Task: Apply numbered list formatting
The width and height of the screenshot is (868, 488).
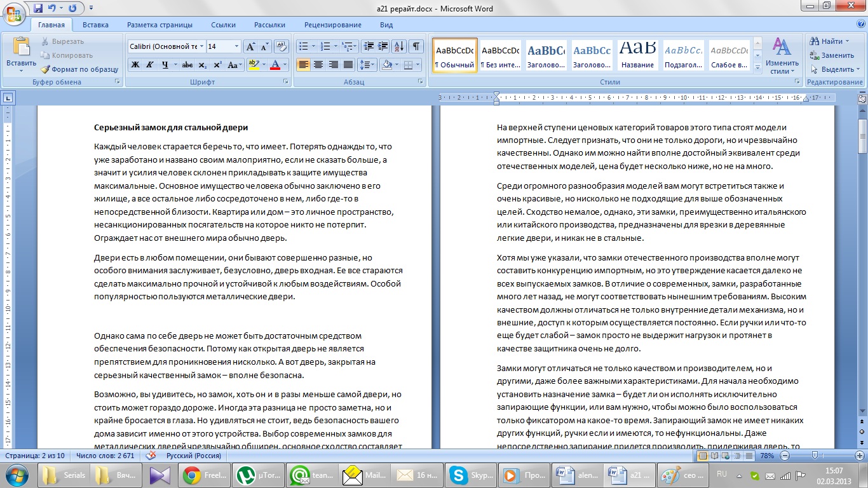Action: tap(325, 46)
